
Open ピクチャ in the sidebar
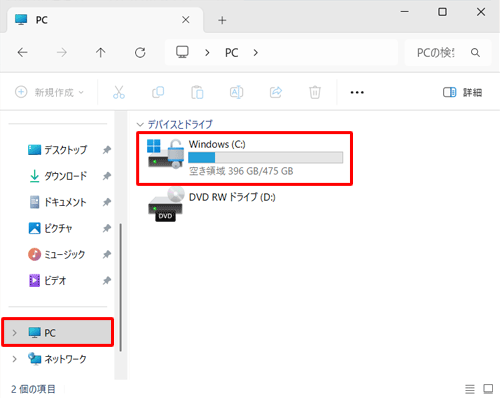pyautogui.click(x=50, y=228)
